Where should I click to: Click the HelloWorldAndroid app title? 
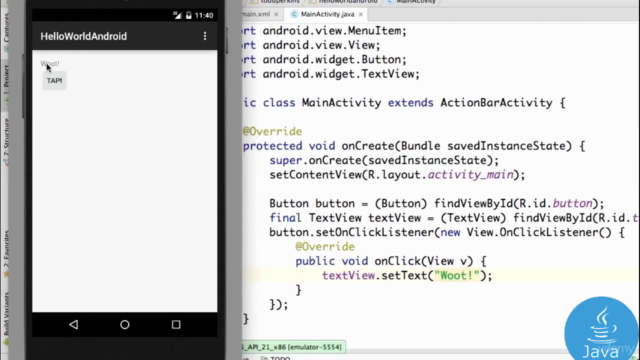(84, 36)
